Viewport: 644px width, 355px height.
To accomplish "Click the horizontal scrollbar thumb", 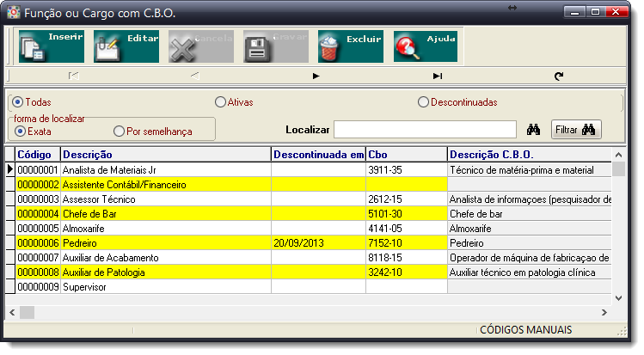I will click(28, 313).
